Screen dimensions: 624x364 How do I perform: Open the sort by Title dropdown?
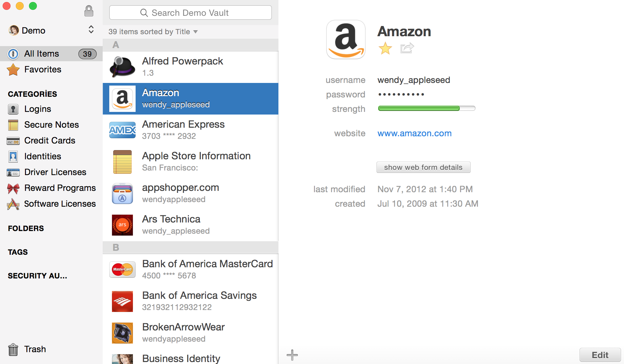coord(153,32)
